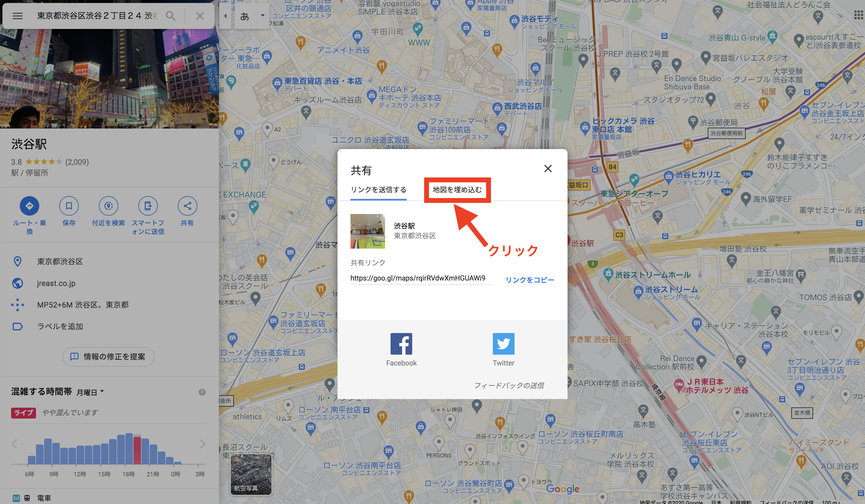Click the 共有 share icon
This screenshot has height=504, width=865.
187,206
